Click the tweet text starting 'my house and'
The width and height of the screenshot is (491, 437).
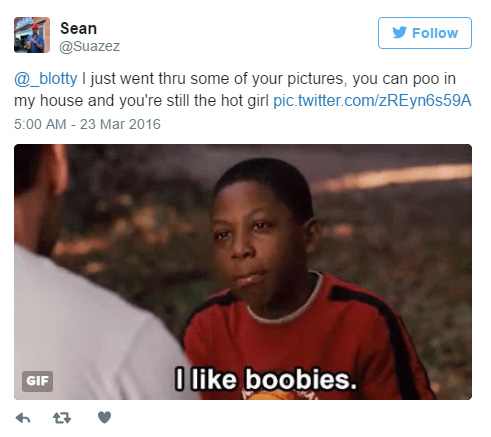pyautogui.click(x=141, y=100)
